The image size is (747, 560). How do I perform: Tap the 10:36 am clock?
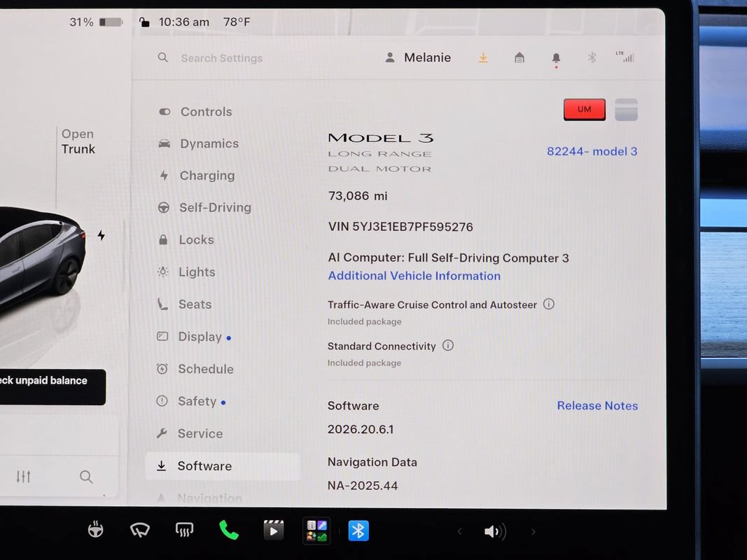click(184, 22)
